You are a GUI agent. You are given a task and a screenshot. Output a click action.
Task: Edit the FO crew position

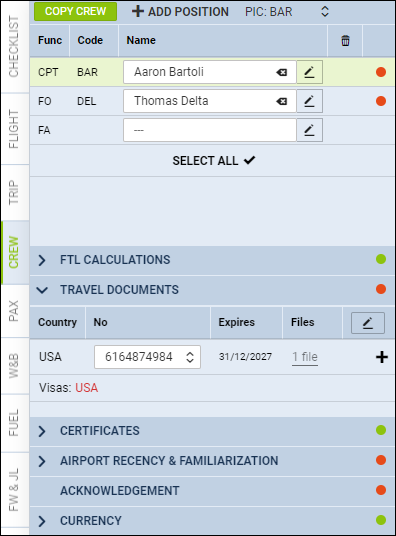309,101
